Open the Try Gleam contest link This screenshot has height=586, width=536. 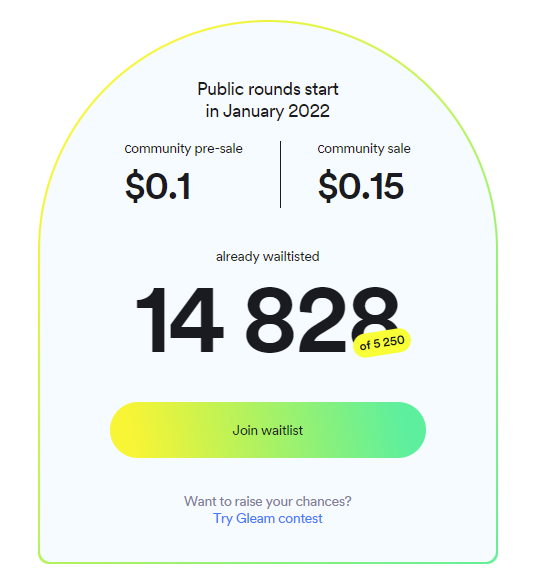coord(268,519)
